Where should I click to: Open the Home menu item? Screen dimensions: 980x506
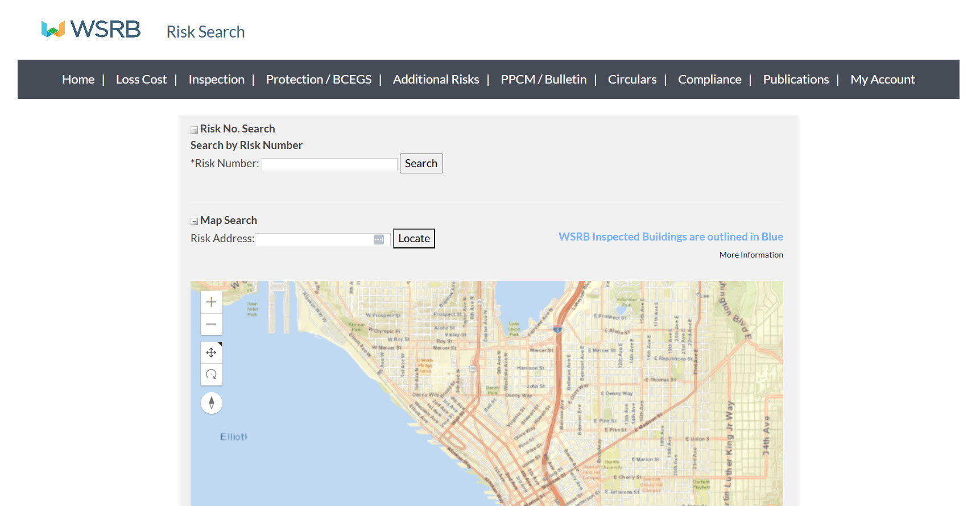[x=78, y=80]
